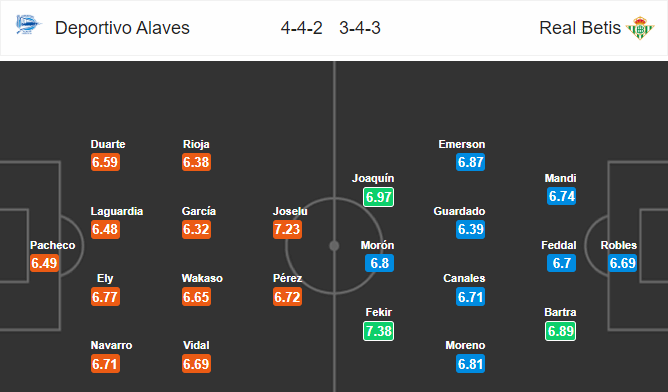Open Fekir's 7.38 rating badge
This screenshot has height=392, width=668.
click(x=378, y=331)
